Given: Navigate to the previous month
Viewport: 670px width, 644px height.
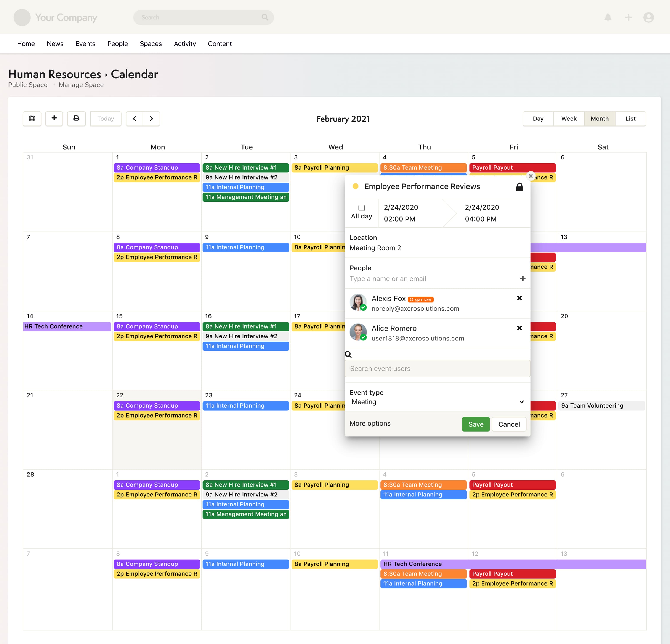Looking at the screenshot, I should coord(134,119).
